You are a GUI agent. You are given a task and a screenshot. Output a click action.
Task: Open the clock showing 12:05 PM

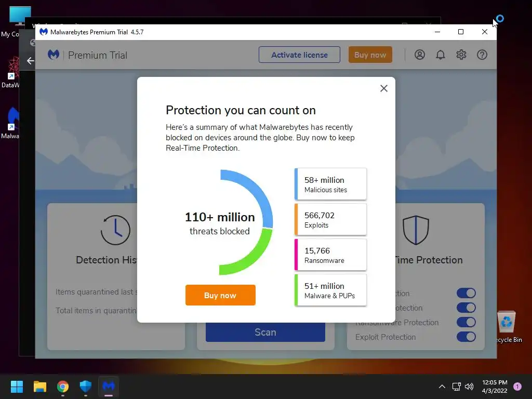click(x=495, y=387)
